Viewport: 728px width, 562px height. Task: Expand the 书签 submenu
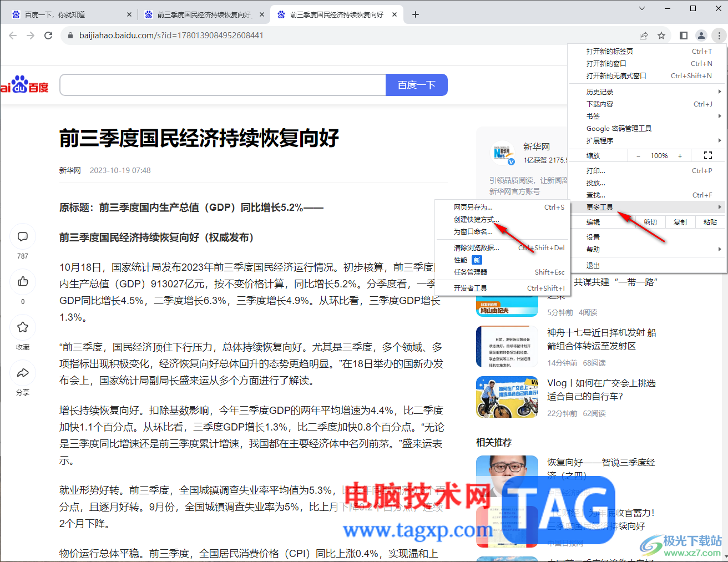647,116
